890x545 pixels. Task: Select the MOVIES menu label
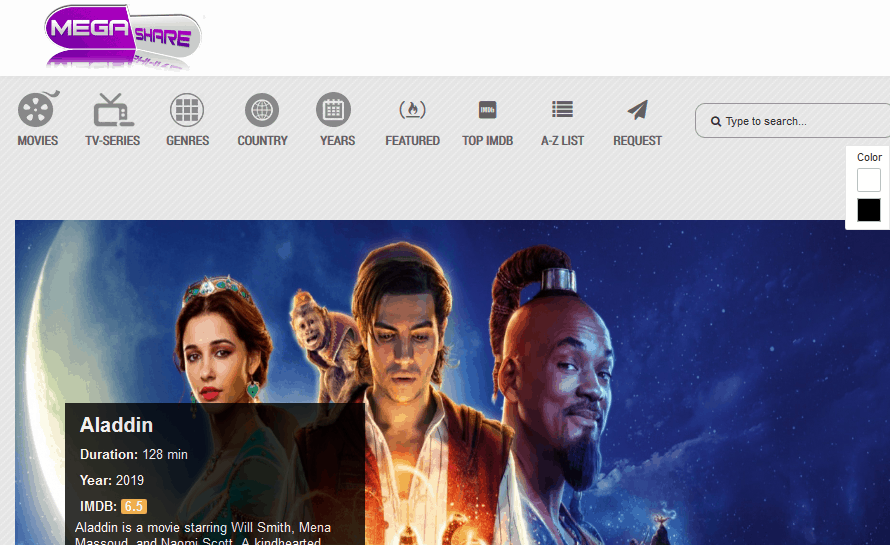tap(37, 140)
